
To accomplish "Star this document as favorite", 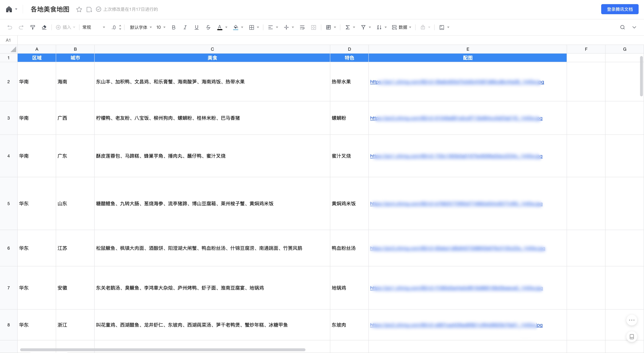I will (x=79, y=10).
